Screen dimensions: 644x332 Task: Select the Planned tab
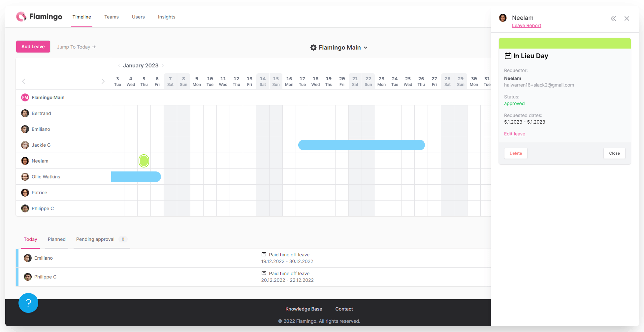[57, 239]
